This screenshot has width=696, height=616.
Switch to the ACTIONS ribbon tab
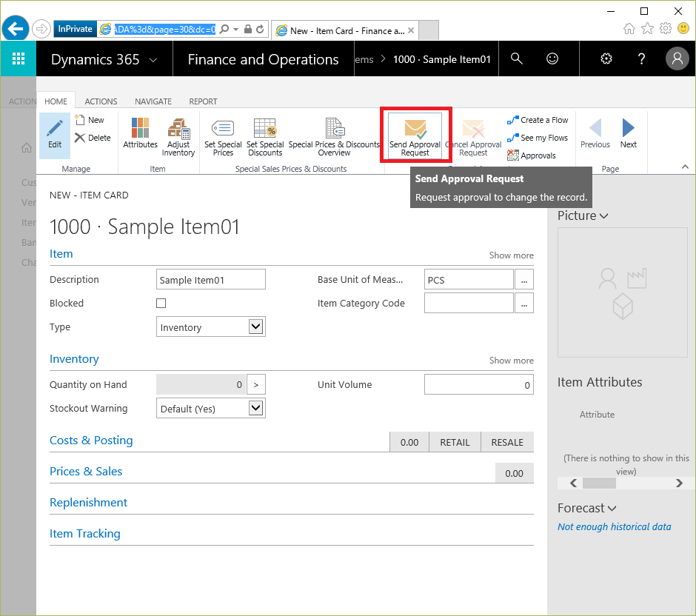coord(101,101)
